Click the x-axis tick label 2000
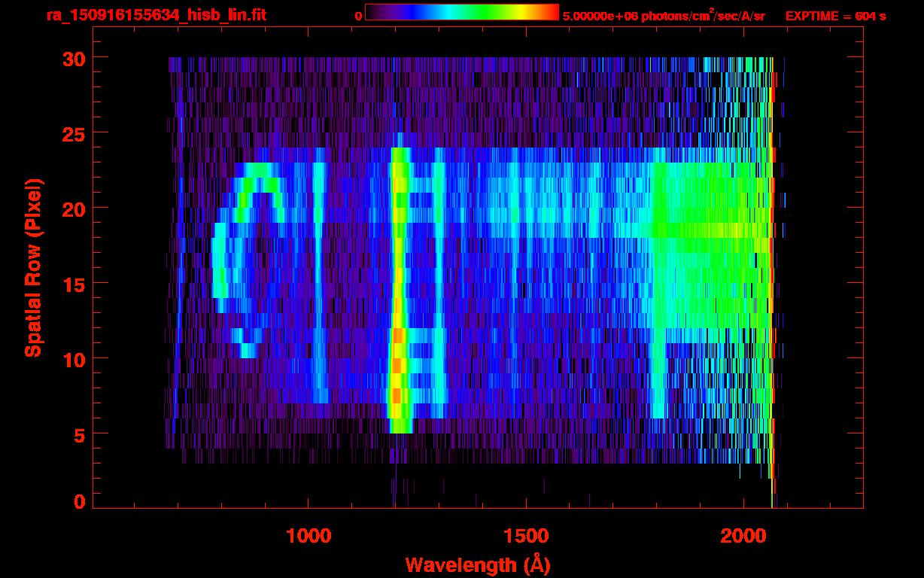 pos(743,535)
